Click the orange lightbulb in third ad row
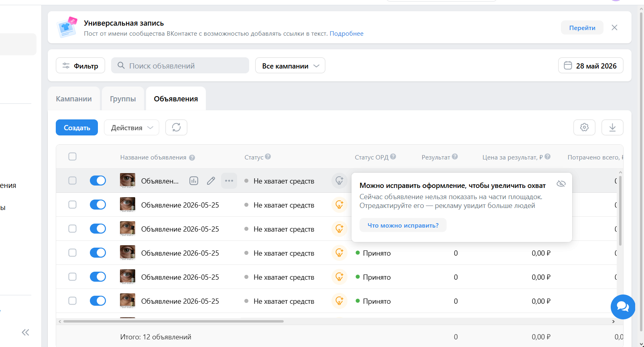Viewport: 644px width, 347px height. [339, 229]
